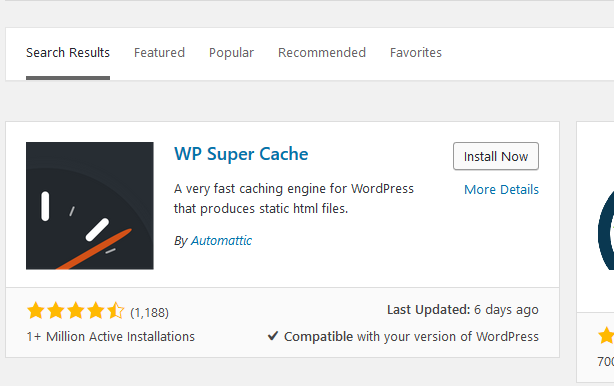The image size is (614, 386).
Task: Click the star rating of WP Super Cache
Action: pyautogui.click(x=76, y=311)
